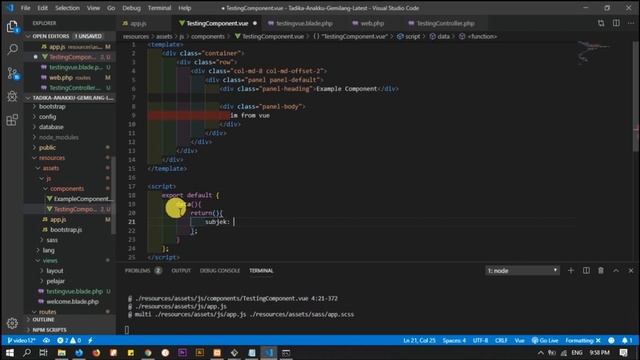Open the Selection menu
Image resolution: width=640 pixels, height=360 pixels.
click(x=67, y=8)
